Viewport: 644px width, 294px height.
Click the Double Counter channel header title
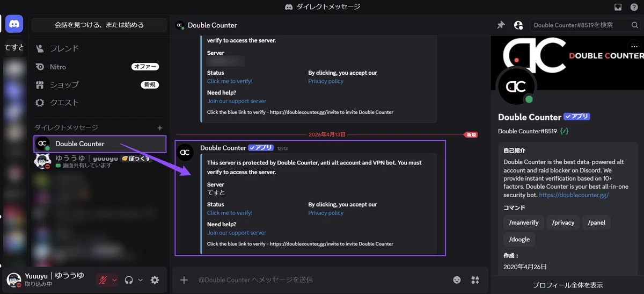(x=213, y=25)
